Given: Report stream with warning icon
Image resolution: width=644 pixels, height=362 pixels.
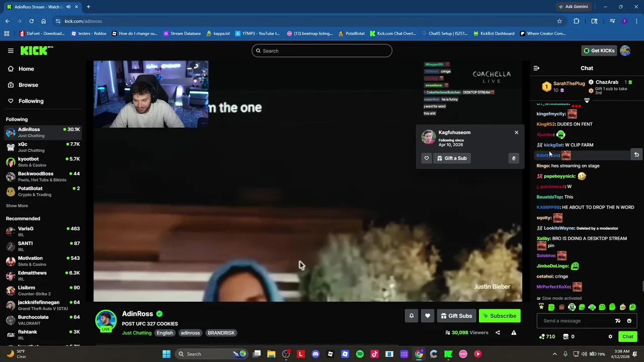Looking at the screenshot, I should pos(514,332).
